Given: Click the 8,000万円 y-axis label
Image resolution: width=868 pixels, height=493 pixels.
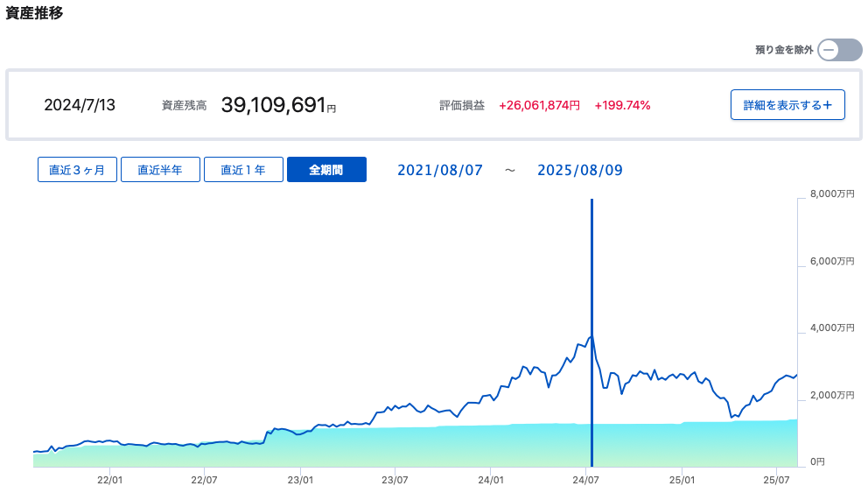Looking at the screenshot, I should click(829, 194).
